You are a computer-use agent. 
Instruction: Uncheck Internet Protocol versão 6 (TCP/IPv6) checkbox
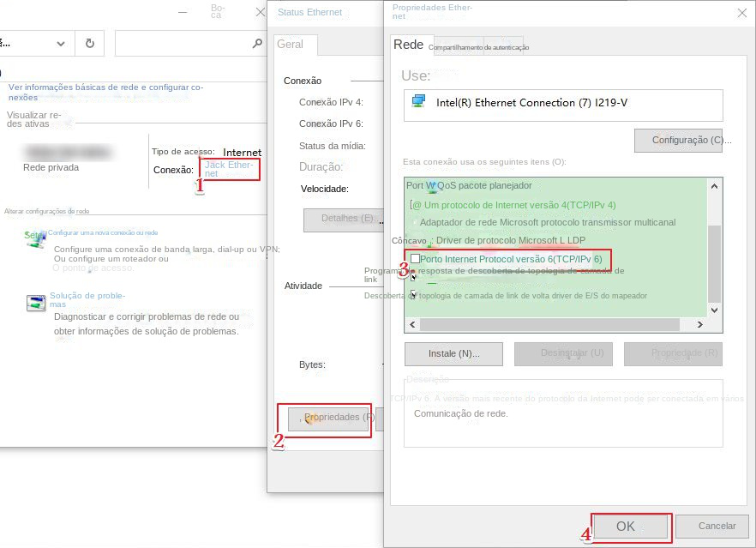(416, 259)
